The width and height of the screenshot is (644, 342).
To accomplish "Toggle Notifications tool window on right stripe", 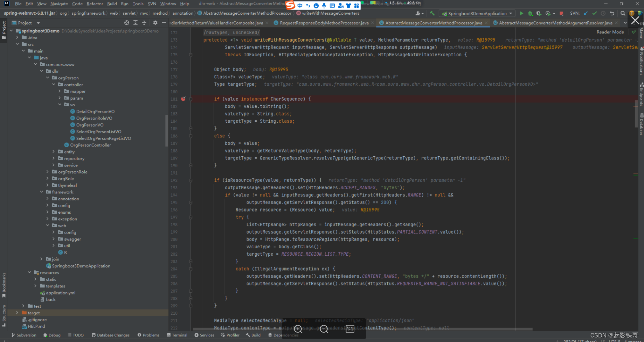I will (x=641, y=61).
